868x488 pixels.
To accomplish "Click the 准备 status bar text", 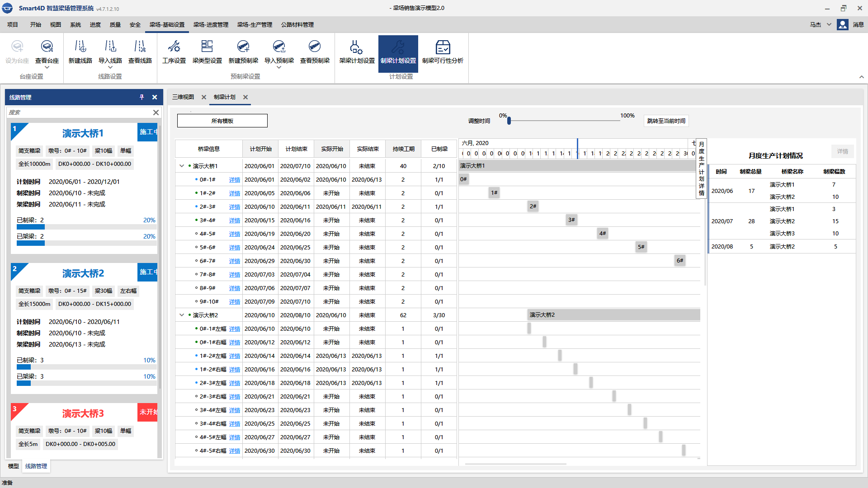I will [x=7, y=483].
